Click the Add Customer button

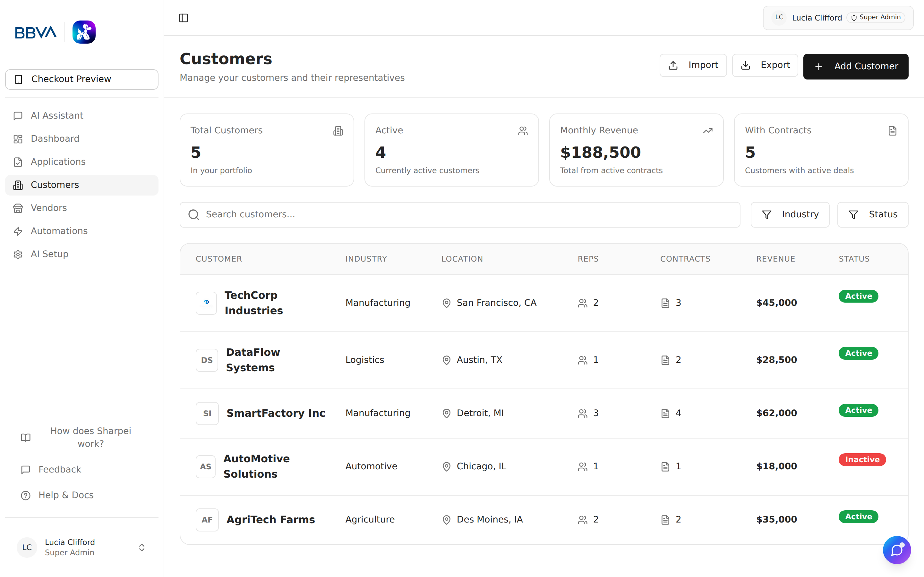856,66
